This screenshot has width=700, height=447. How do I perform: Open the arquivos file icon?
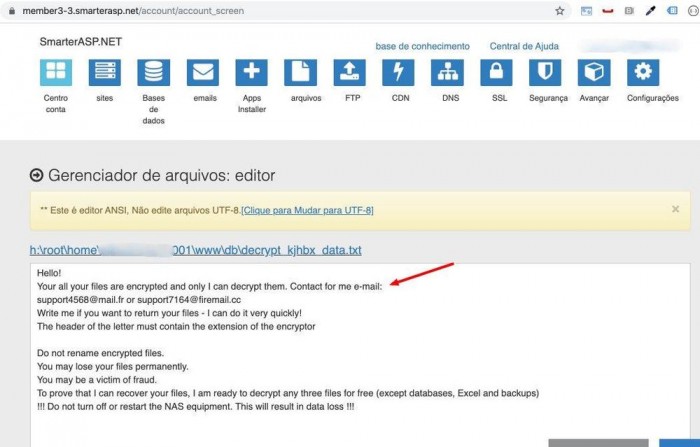point(300,72)
